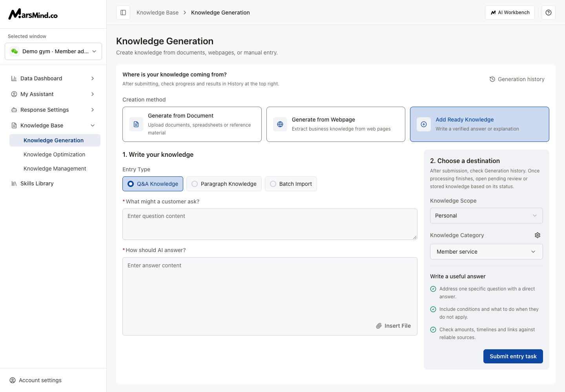Image resolution: width=565 pixels, height=392 pixels.
Task: Toggle the sidebar panel icon
Action: (x=123, y=13)
